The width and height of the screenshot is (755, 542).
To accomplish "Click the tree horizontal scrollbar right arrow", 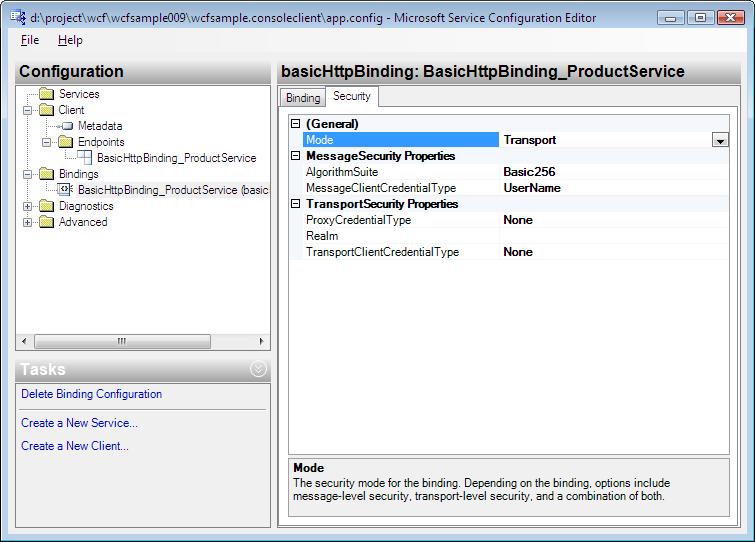I will click(x=262, y=341).
